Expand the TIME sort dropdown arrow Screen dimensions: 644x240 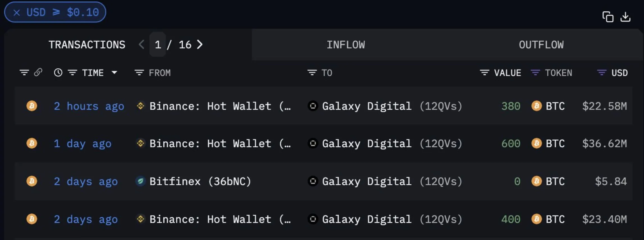tap(114, 73)
